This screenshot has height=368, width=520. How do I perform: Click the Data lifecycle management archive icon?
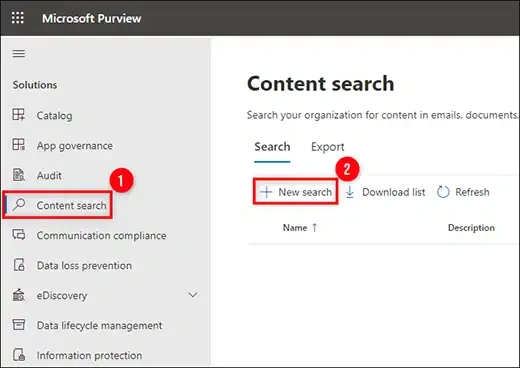(19, 324)
